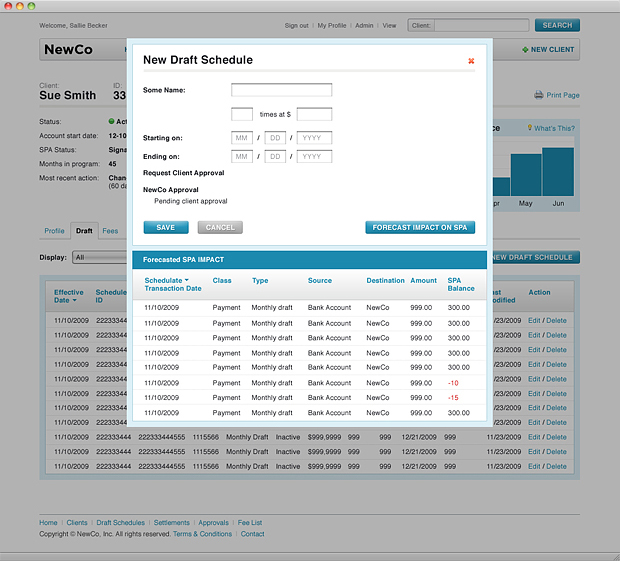Viewport: 620px width, 561px height.
Task: Open Terms & Conditions footer link
Action: tap(202, 534)
